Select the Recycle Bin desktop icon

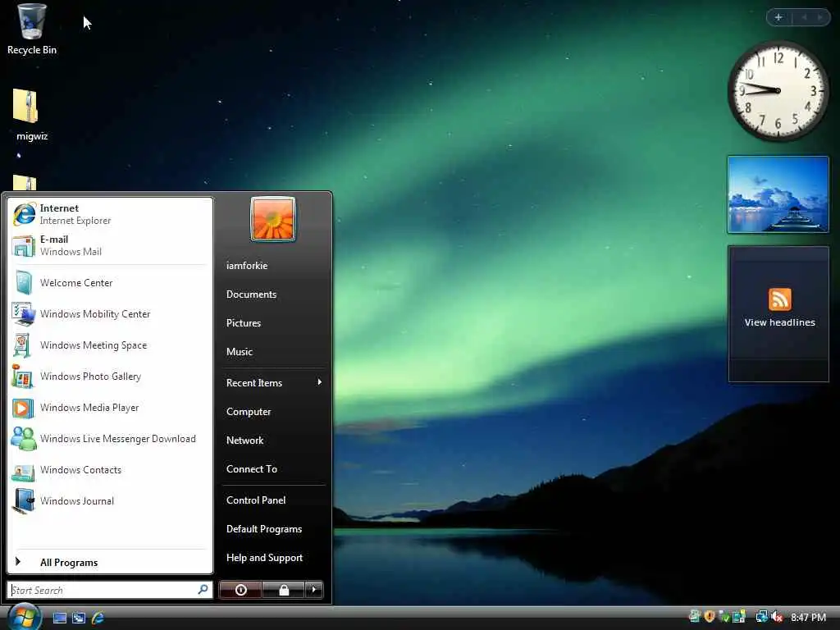pos(32,30)
